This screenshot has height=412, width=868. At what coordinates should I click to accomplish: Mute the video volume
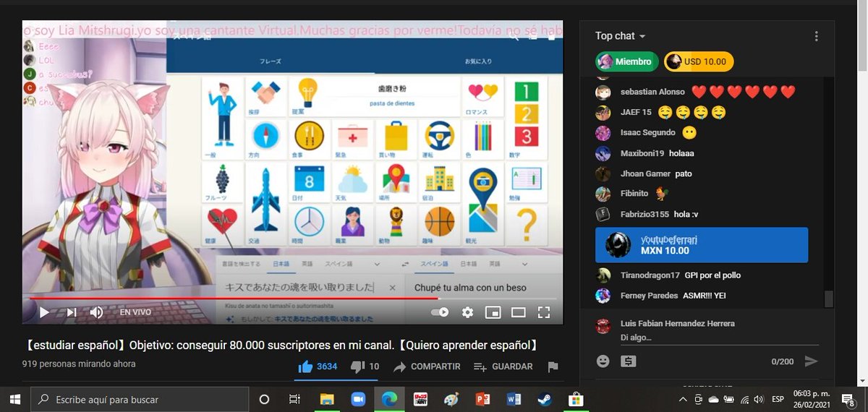(96, 312)
